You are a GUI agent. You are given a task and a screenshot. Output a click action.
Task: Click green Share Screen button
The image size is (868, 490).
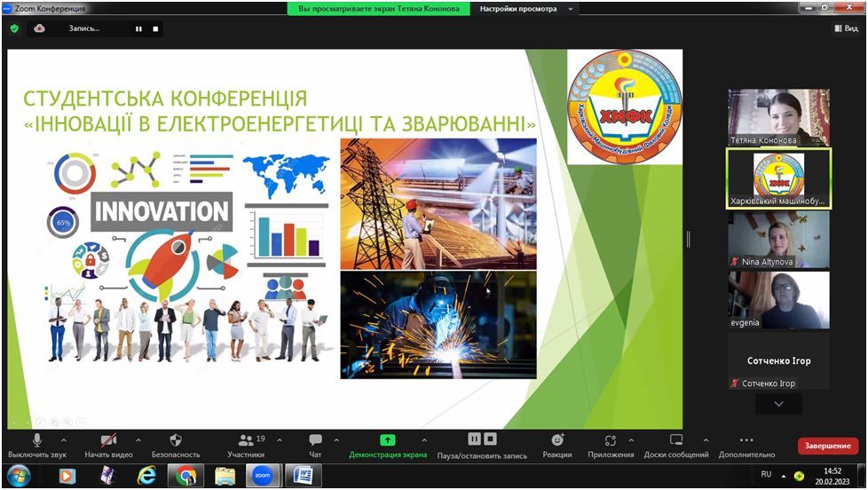(388, 446)
